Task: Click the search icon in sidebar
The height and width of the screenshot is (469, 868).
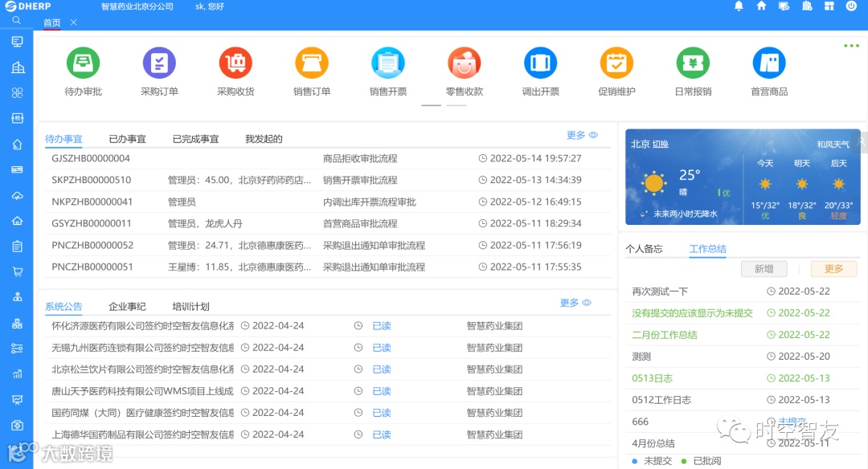Action: pos(17,20)
